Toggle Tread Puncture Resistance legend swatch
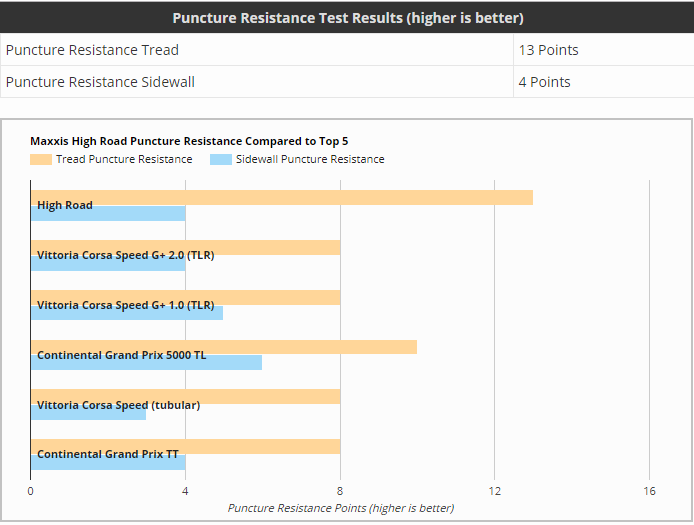694x525 pixels. 41,159
